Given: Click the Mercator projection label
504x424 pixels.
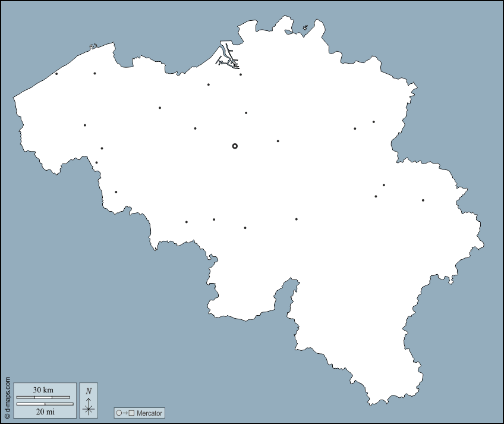Looking at the screenshot, I should pos(149,413).
